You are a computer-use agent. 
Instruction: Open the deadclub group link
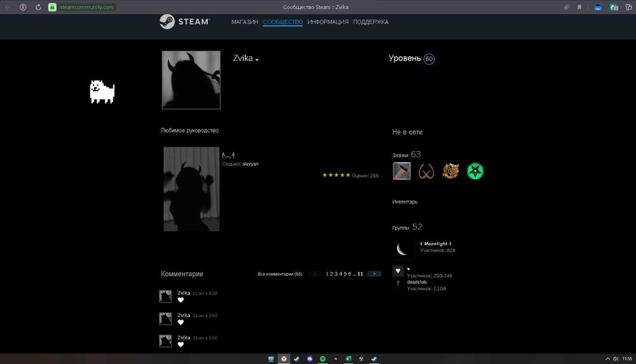[x=417, y=282]
